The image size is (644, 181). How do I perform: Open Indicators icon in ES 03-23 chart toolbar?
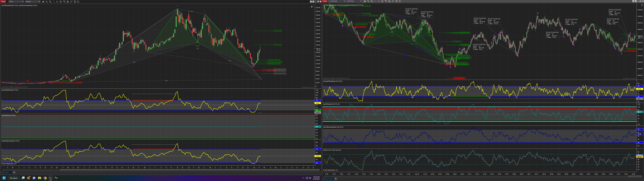coord(393,1)
